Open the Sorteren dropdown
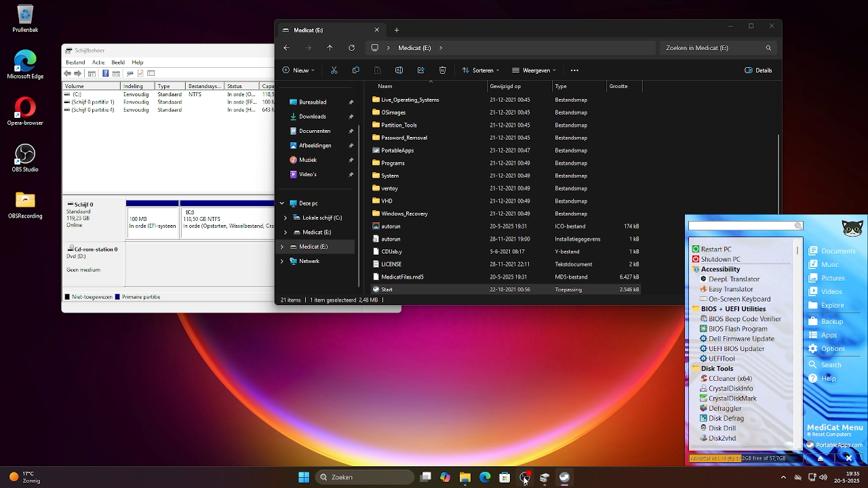The image size is (868, 488). coord(481,70)
